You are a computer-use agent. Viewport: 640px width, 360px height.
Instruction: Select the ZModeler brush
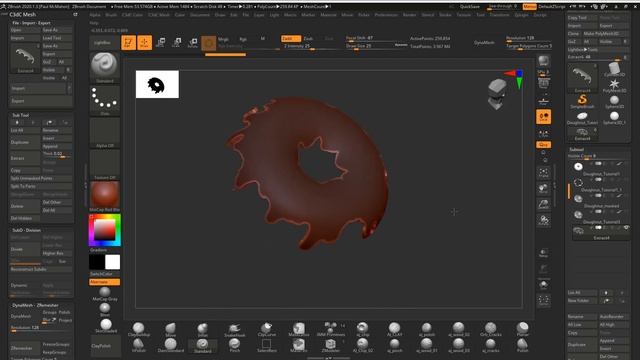coord(331,345)
